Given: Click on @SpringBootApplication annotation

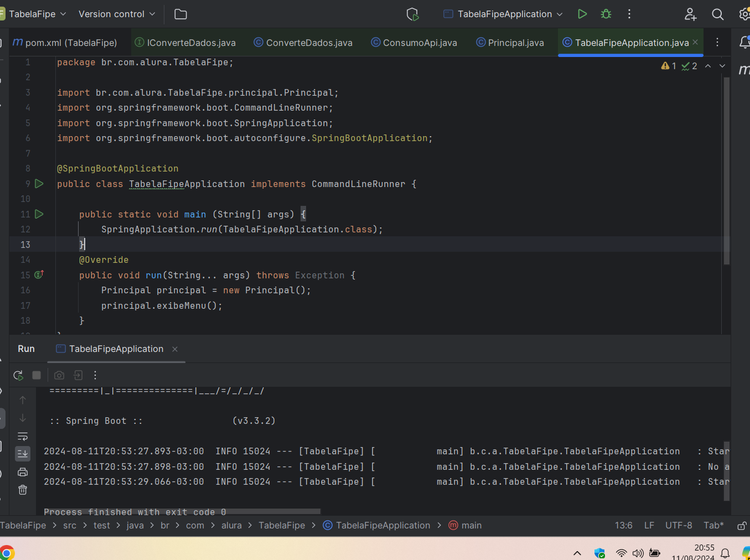Looking at the screenshot, I should [x=118, y=169].
